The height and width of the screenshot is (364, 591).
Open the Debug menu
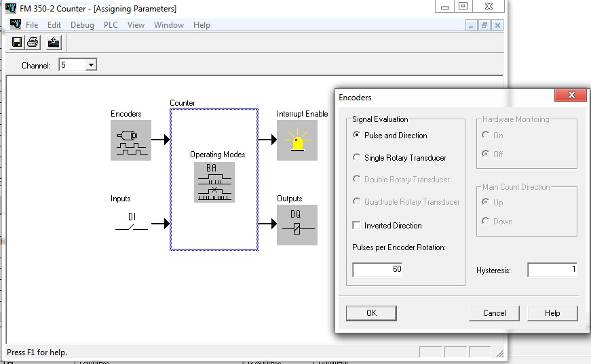(x=82, y=25)
